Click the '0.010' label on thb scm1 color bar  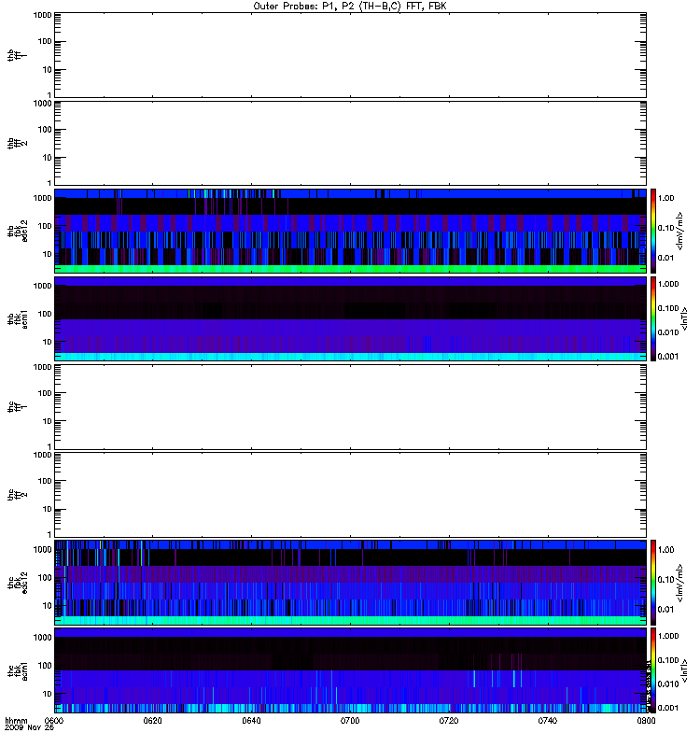pos(668,332)
